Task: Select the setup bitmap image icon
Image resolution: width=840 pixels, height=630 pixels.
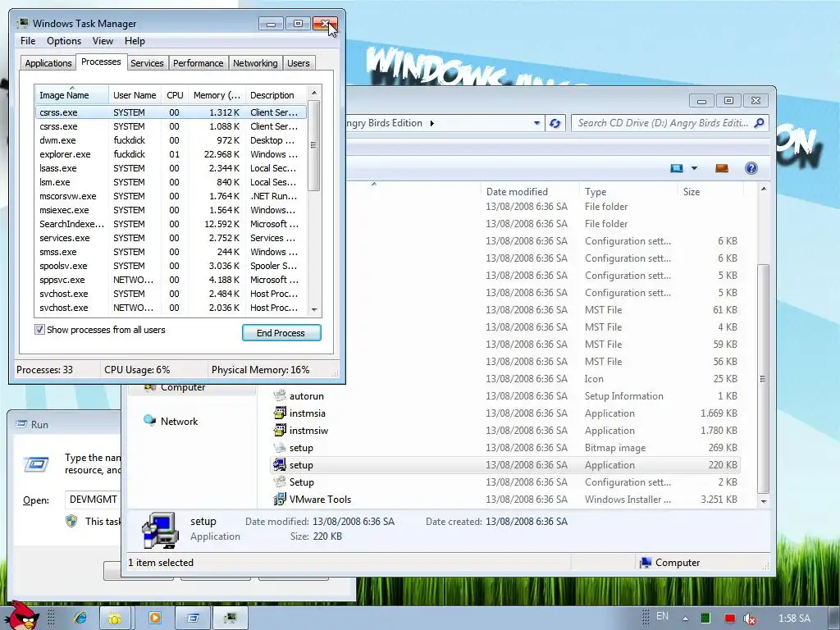Action: coord(280,447)
